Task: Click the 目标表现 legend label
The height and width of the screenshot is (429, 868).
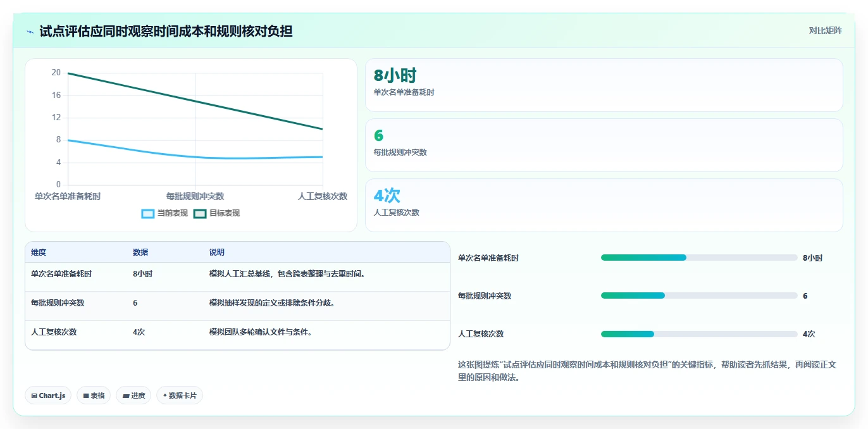Action: pyautogui.click(x=225, y=213)
